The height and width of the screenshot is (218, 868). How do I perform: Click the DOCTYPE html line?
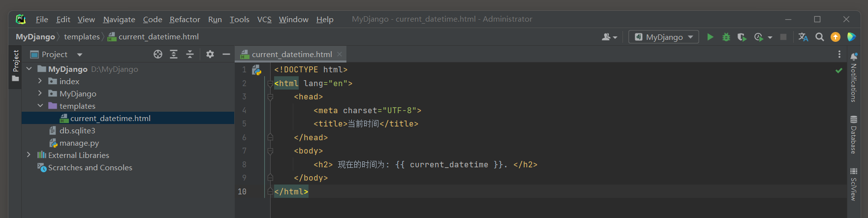[x=310, y=70]
